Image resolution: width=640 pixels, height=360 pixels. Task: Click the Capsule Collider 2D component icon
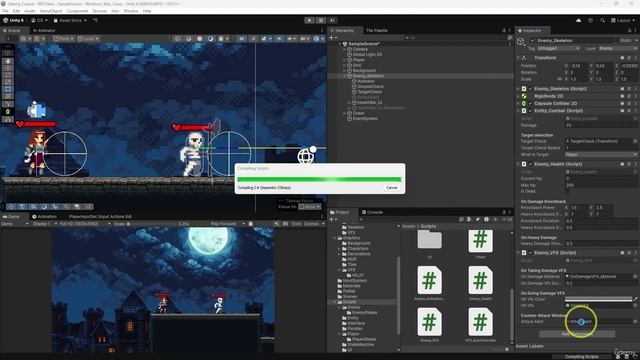coord(524,104)
